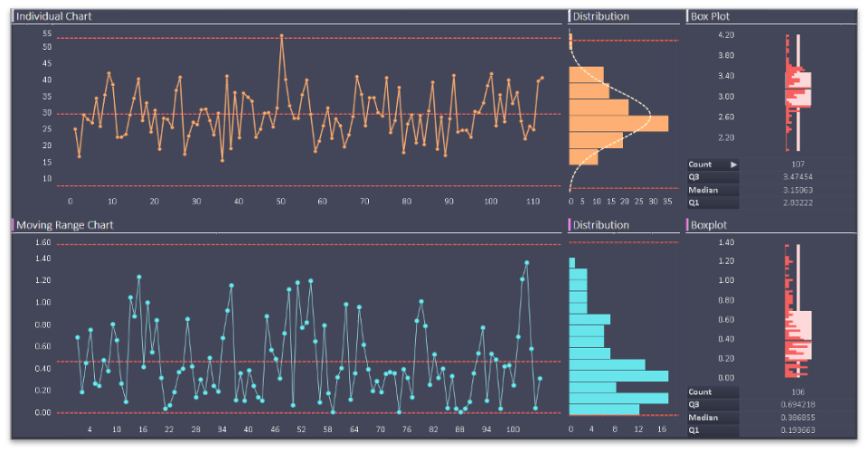Select the pink box in the lower boxplot
Viewport: 868px width, 452px height.
click(798, 336)
